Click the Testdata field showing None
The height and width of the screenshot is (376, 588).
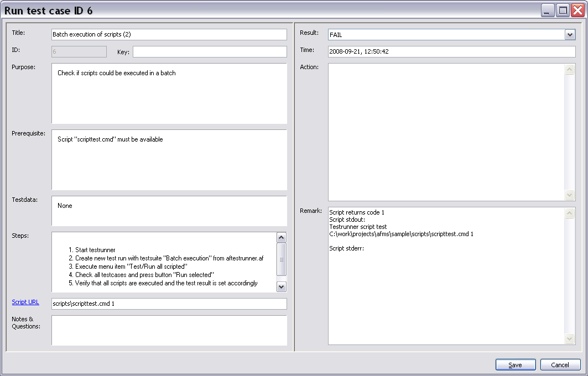[x=169, y=211]
